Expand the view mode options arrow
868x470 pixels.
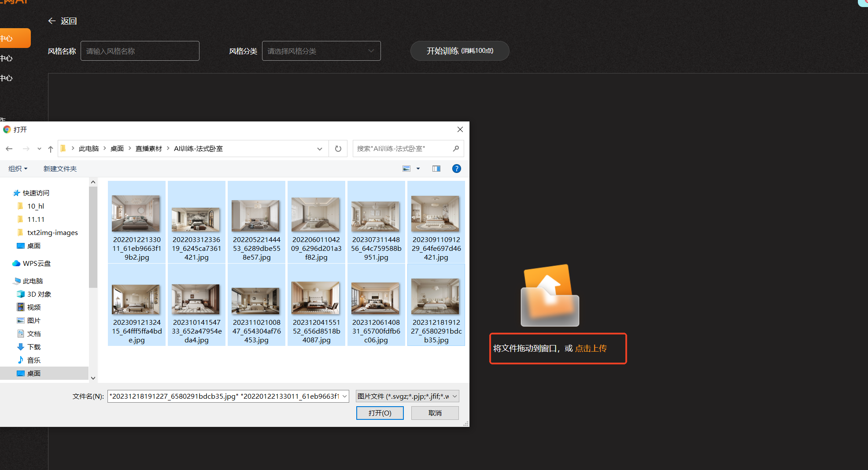click(x=418, y=169)
